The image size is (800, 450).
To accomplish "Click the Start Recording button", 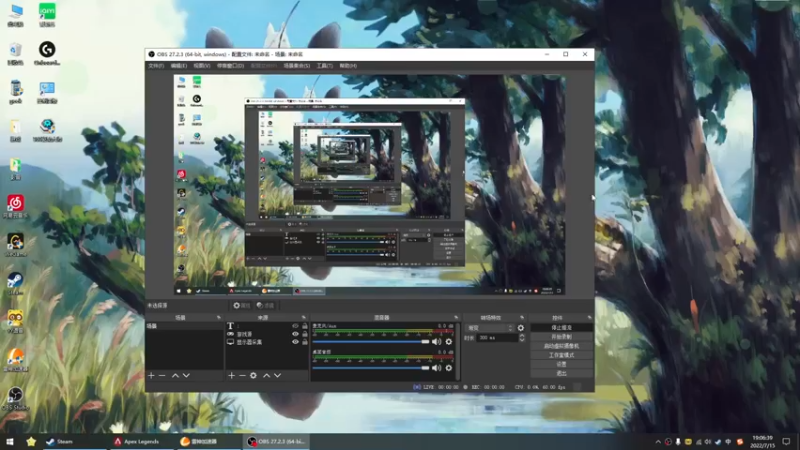I will [561, 337].
